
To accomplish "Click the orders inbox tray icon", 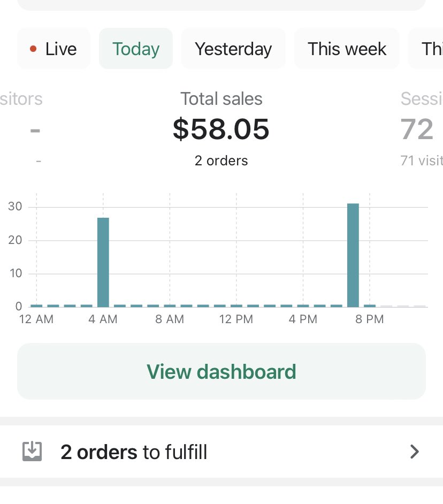I will pyautogui.click(x=32, y=452).
